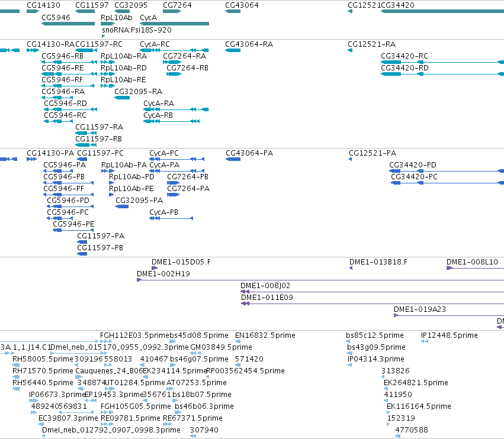Select clone DME1-011E09
This screenshot has width=504, height=439.
click(267, 298)
